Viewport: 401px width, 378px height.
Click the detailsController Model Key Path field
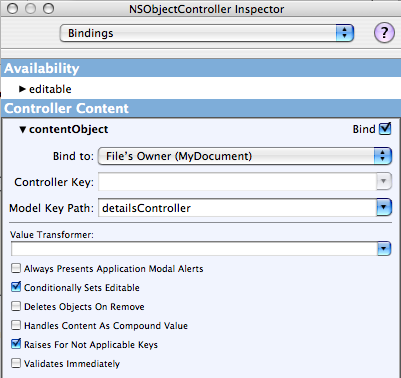click(x=237, y=208)
